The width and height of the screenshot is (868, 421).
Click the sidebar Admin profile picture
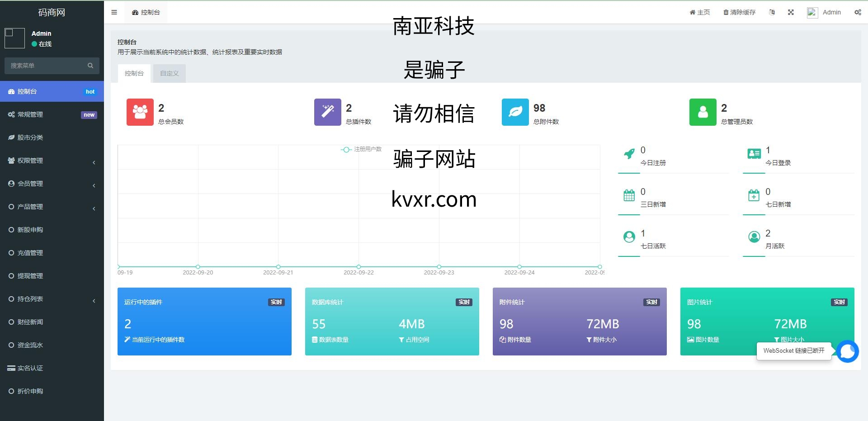click(14, 38)
